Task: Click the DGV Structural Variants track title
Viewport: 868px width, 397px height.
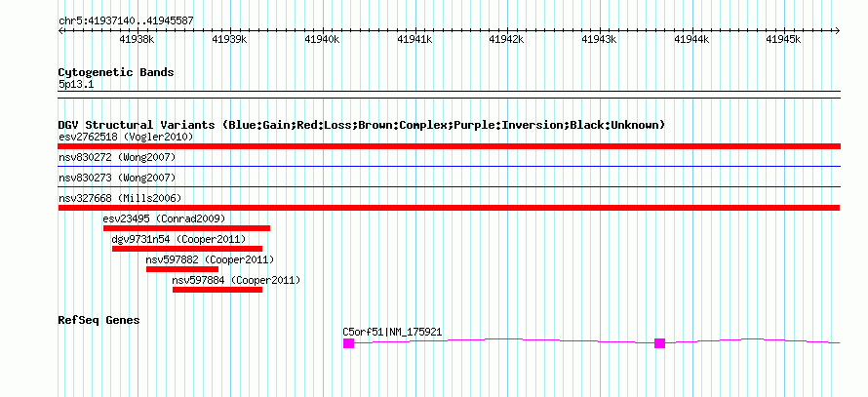Action: (362, 125)
